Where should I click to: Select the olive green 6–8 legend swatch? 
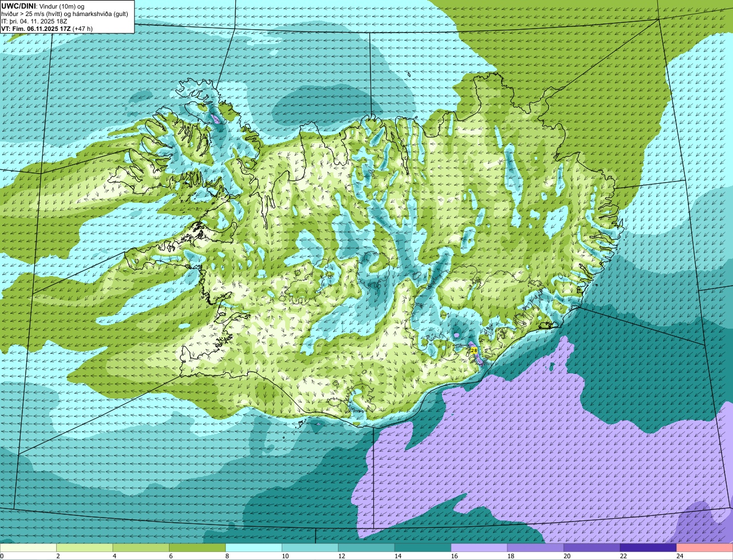tap(198, 547)
